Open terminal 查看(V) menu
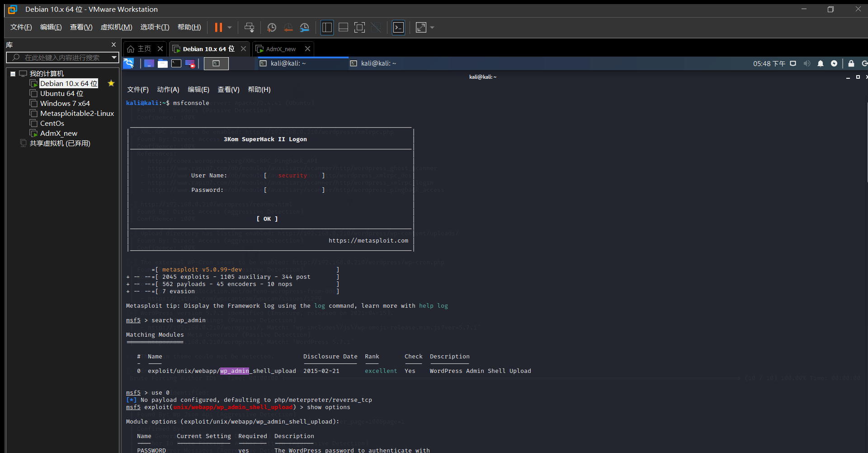This screenshot has width=868, height=453. (x=229, y=90)
